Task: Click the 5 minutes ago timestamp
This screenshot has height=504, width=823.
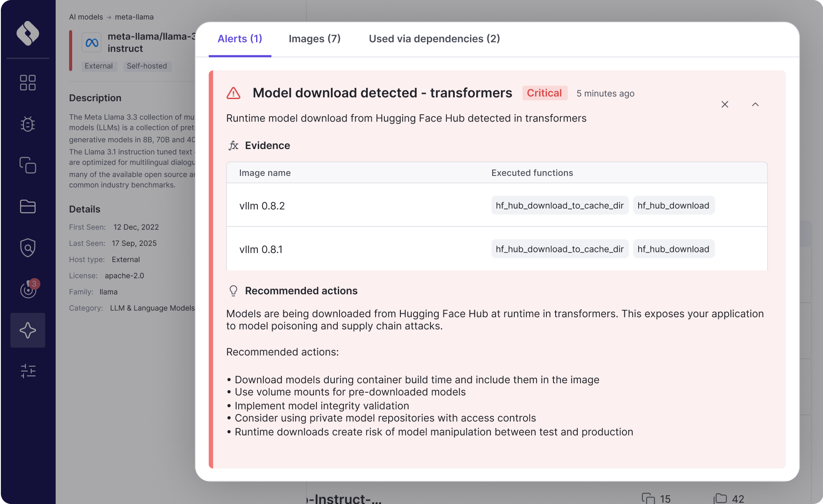Action: [605, 93]
